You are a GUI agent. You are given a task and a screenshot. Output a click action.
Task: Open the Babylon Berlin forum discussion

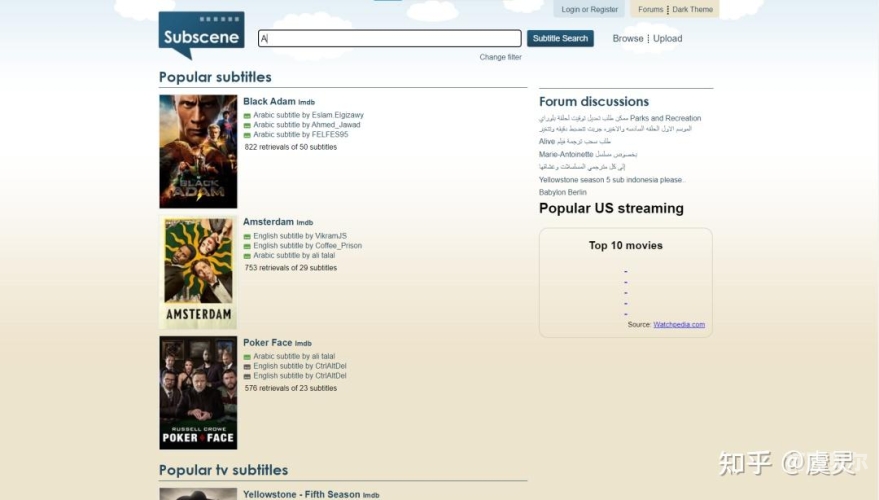[x=562, y=192]
